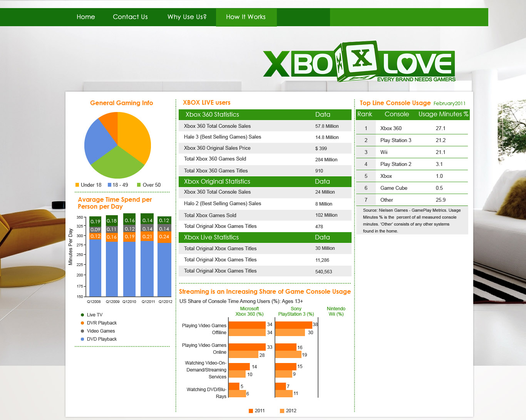Click the Playing Video Games Offiline label

[204, 329]
